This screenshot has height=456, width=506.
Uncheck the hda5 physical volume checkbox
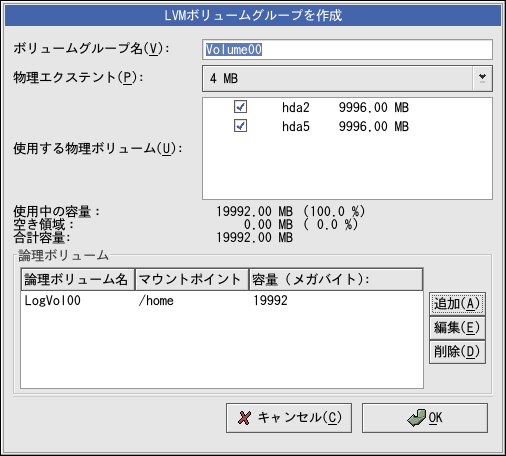[x=240, y=126]
